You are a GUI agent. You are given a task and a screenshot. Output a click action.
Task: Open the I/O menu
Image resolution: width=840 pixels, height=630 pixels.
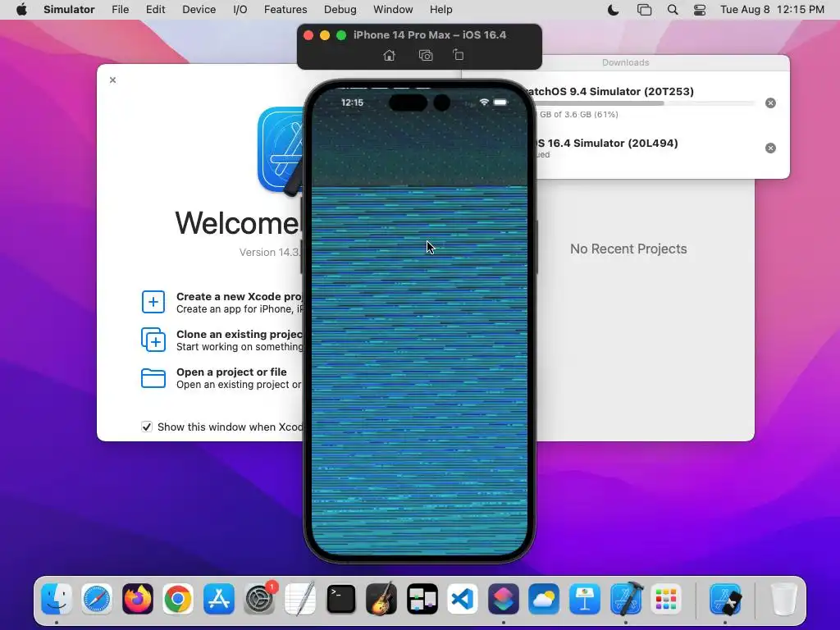pyautogui.click(x=240, y=10)
